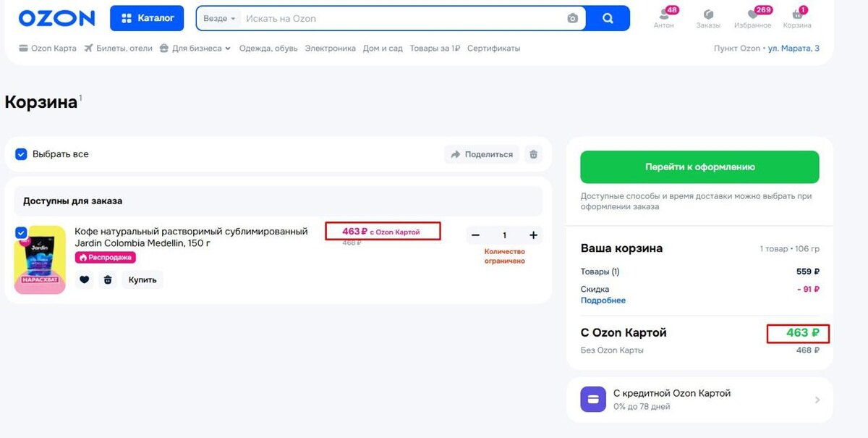Toggle the Jardin coffee item checkbox
This screenshot has width=868, height=438.
click(x=21, y=232)
